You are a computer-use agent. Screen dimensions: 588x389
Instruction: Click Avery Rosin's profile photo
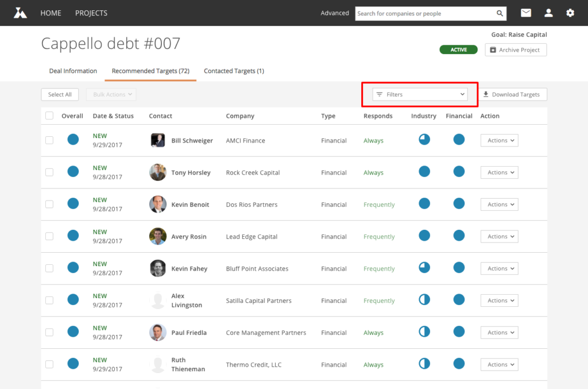158,236
